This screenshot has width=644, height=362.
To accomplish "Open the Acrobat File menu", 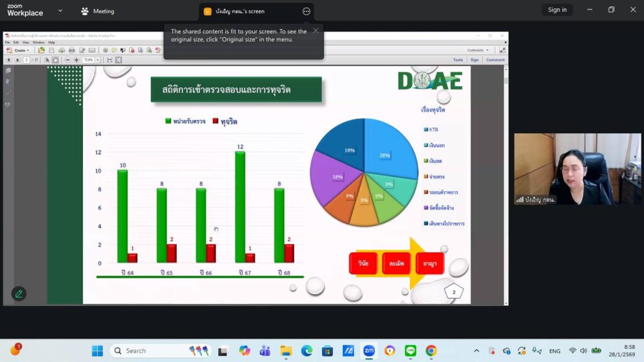I will [8, 42].
